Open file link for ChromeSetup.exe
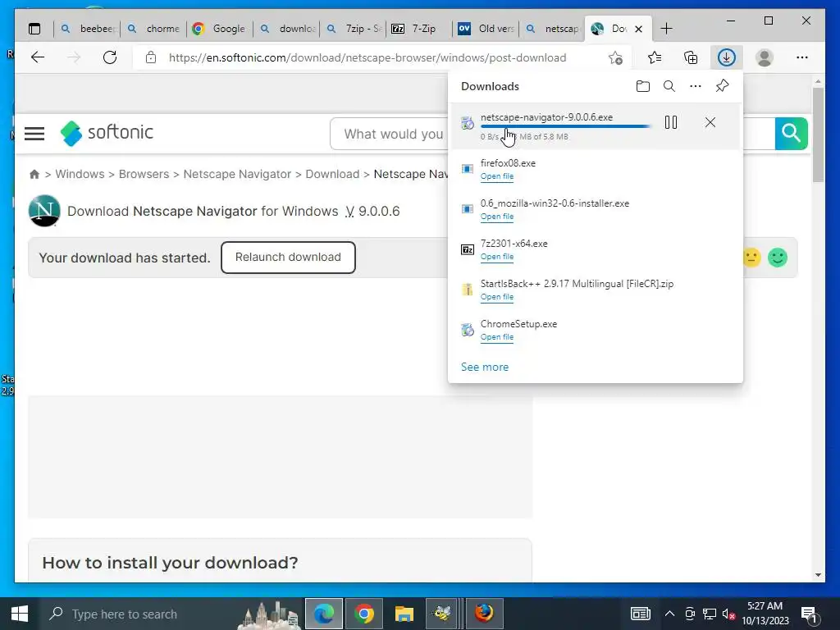The width and height of the screenshot is (840, 630). 496,337
